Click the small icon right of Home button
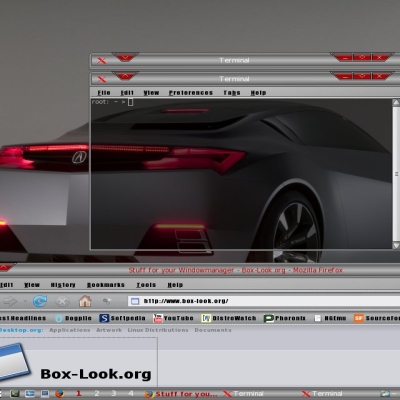400x400 pixels. (x=107, y=301)
